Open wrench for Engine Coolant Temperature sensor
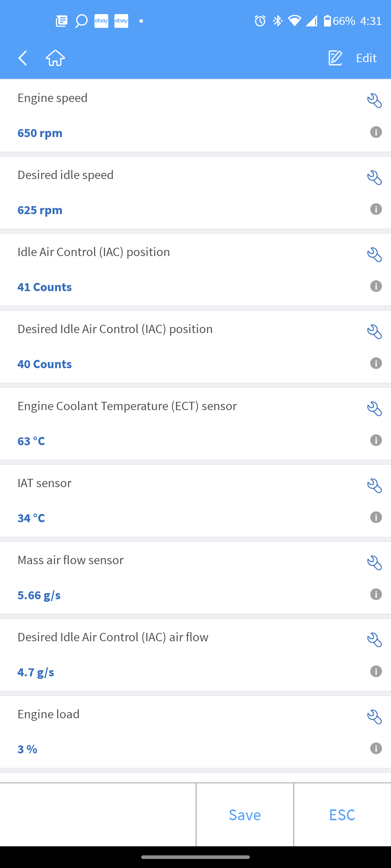This screenshot has height=868, width=391. [374, 409]
